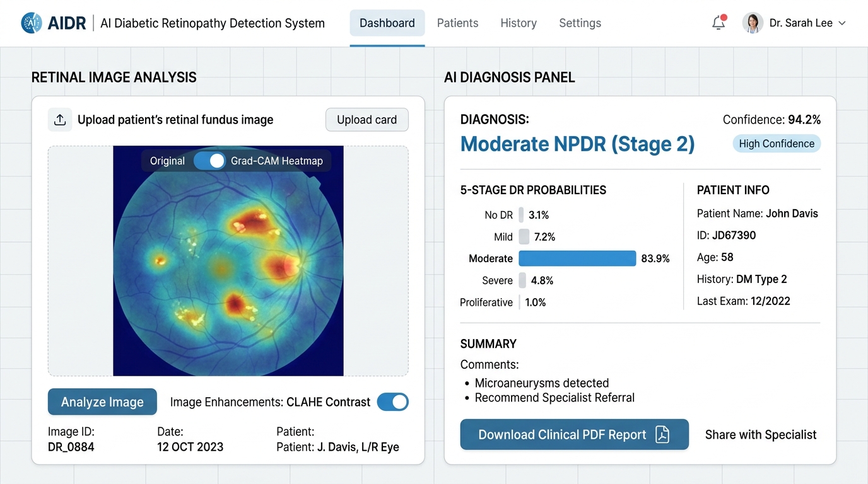Disable the CLAHE Contrast enhancement switch
This screenshot has width=868, height=484.
392,402
